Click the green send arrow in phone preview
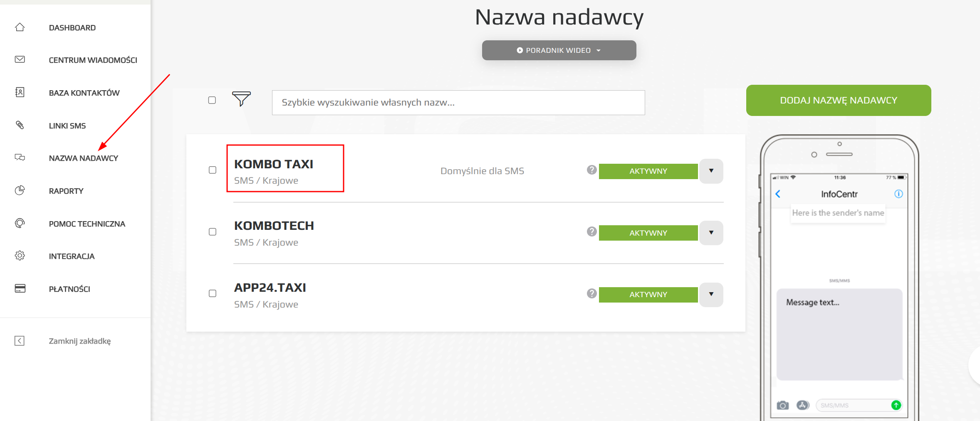The height and width of the screenshot is (421, 980). (x=896, y=405)
